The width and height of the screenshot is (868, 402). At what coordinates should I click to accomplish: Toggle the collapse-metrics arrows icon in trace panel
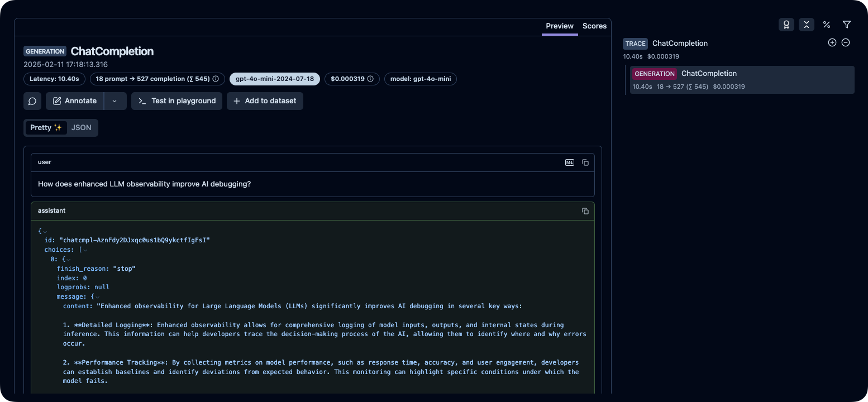coord(806,25)
